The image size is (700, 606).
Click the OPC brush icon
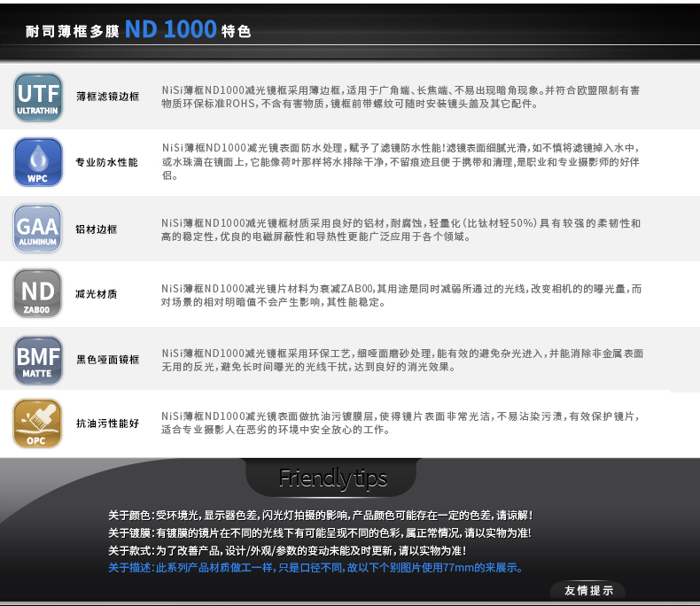point(37,423)
